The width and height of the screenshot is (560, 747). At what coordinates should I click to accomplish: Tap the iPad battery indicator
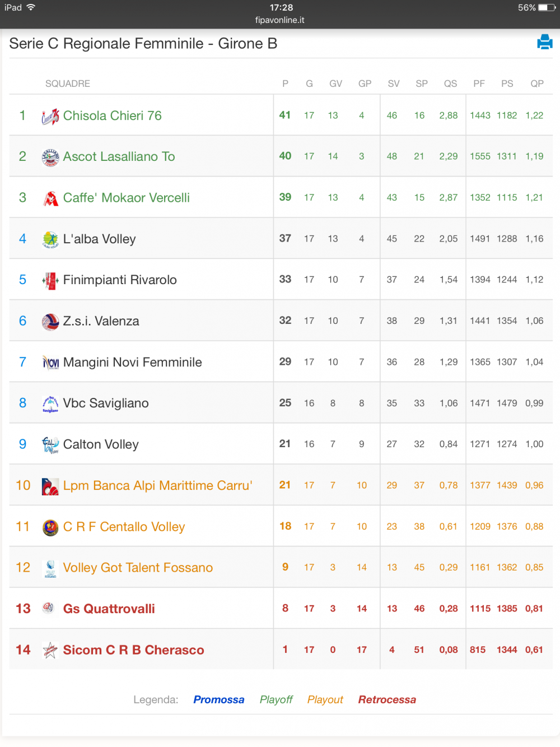click(547, 8)
